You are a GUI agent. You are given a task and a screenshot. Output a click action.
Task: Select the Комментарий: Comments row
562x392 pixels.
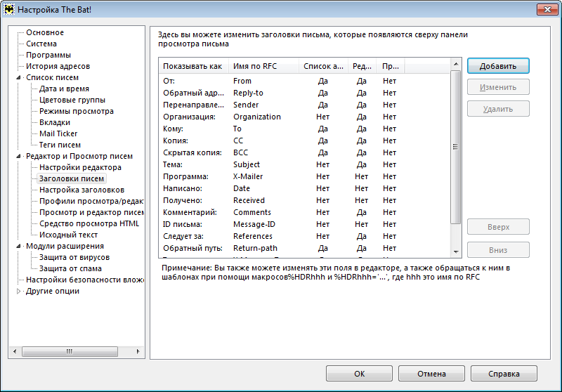[x=304, y=212]
